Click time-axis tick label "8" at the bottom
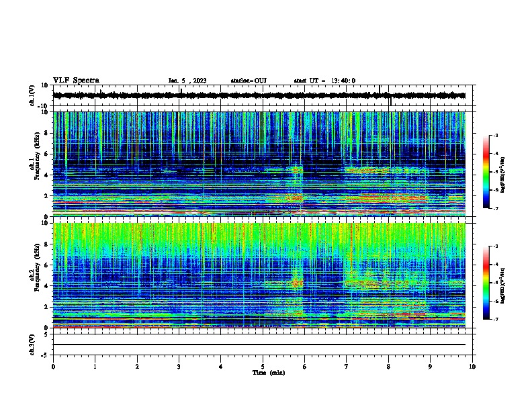This screenshot has height=411, width=532. (x=388, y=367)
